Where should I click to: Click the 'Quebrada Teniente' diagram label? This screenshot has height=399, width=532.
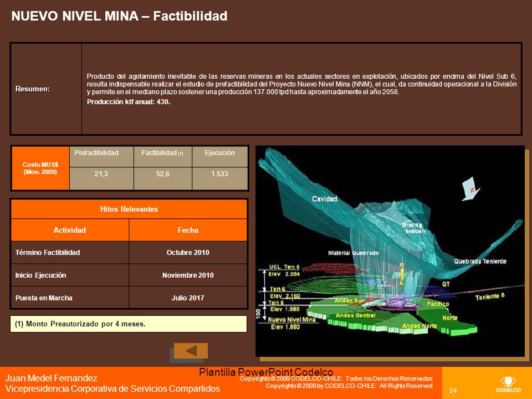pyautogui.click(x=480, y=261)
